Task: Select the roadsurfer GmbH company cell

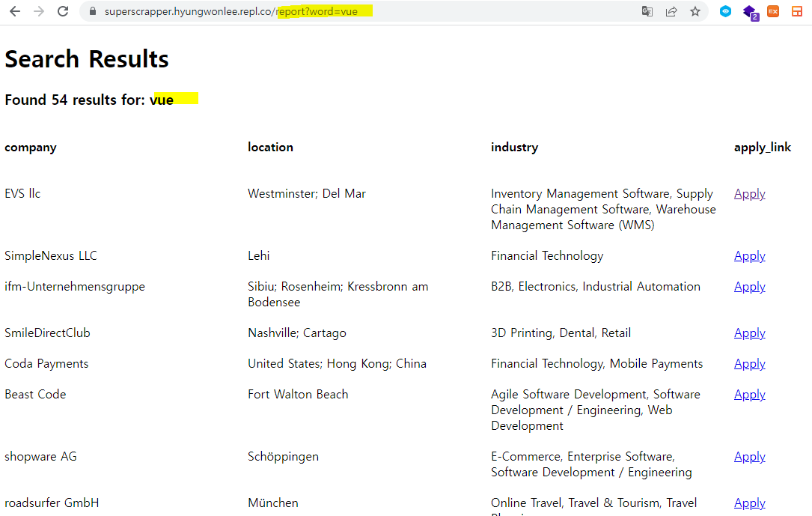Action: tap(52, 503)
